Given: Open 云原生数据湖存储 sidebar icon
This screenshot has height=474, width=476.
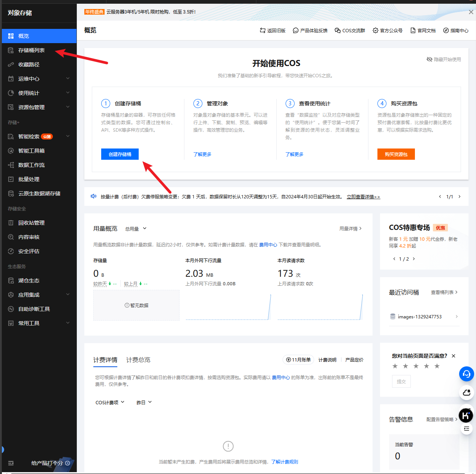Looking at the screenshot, I should (x=11, y=193).
